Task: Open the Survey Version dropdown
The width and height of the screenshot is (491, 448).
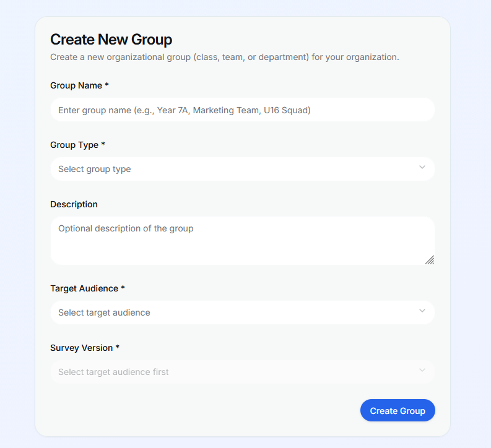Action: pos(242,372)
